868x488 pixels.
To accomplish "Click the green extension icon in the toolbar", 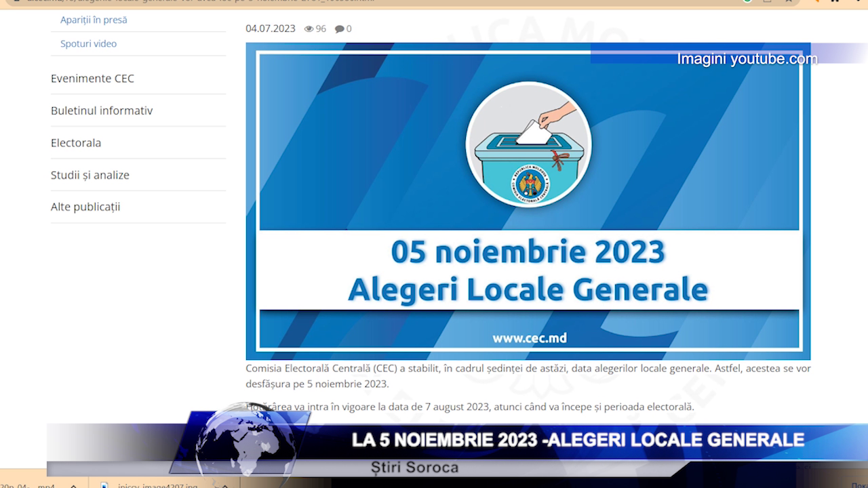I will click(748, 2).
